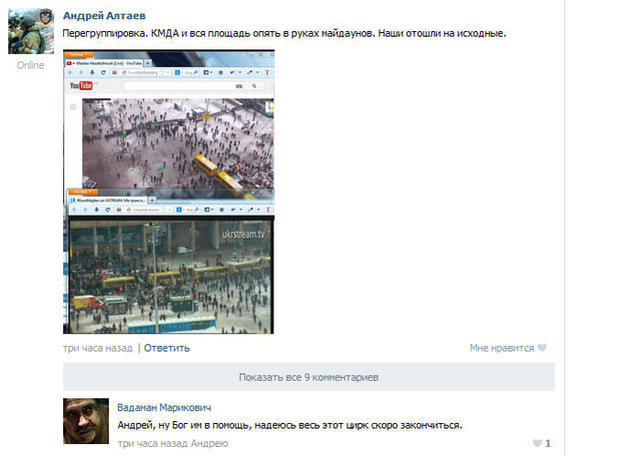Open Андрей Алтаев's profile name link
640x456 pixels.
(104, 16)
